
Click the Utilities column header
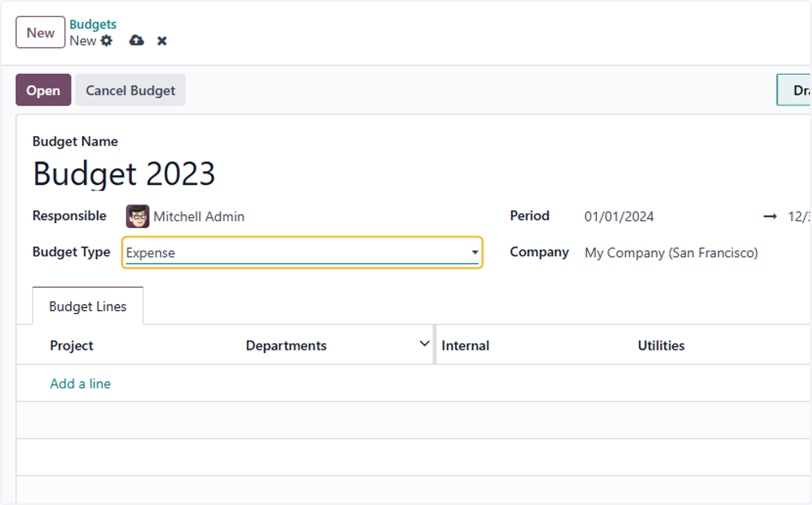pos(661,345)
